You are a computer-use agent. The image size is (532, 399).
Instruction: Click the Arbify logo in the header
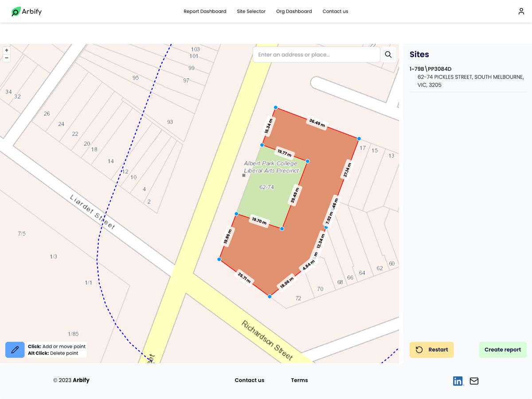(26, 11)
